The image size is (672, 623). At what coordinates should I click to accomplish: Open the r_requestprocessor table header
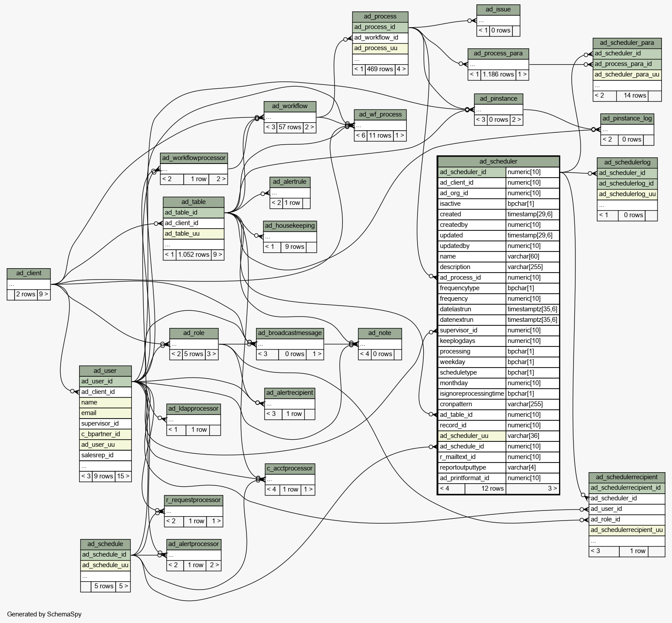click(193, 500)
